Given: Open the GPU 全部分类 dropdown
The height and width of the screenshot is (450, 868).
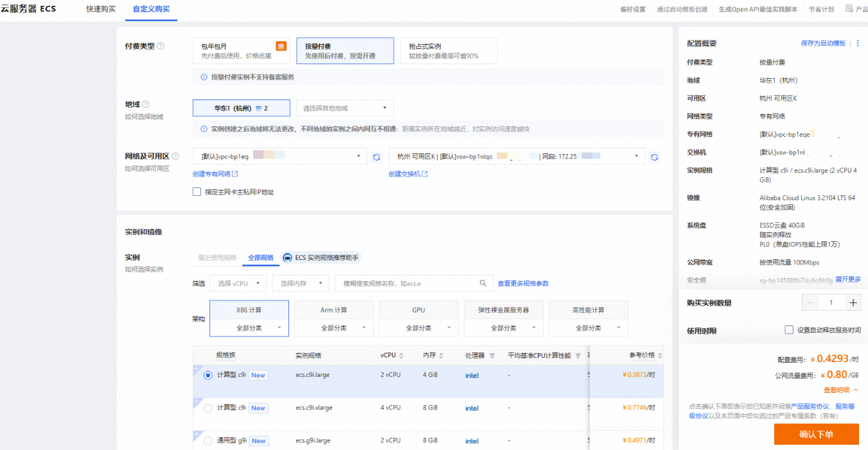Looking at the screenshot, I should click(419, 328).
